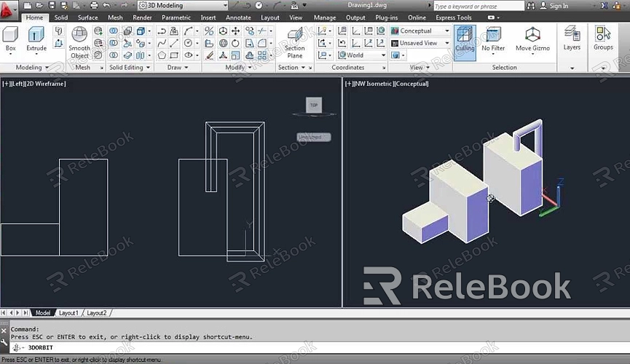Viewport: 630px width, 364px height.
Task: Click the keyword search input field
Action: 479,6
